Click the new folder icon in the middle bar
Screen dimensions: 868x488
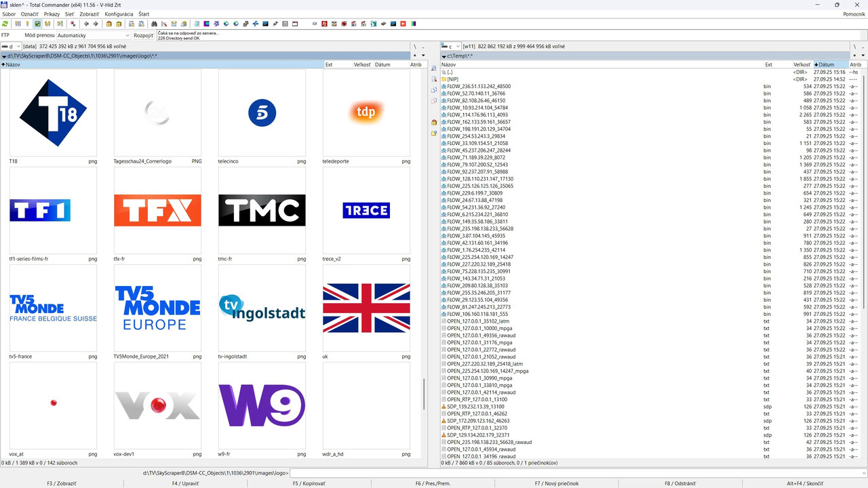tap(434, 134)
